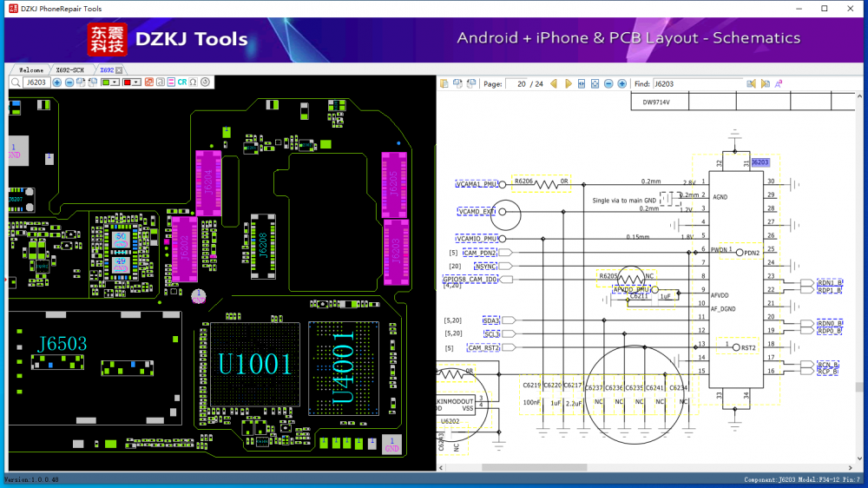Switch to the Welcome tab
This screenshot has width=868, height=488.
pyautogui.click(x=31, y=69)
